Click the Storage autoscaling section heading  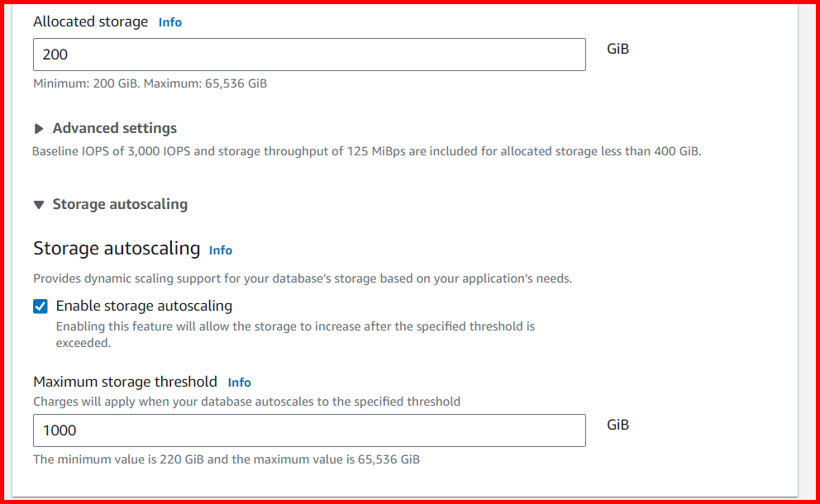pos(119,203)
